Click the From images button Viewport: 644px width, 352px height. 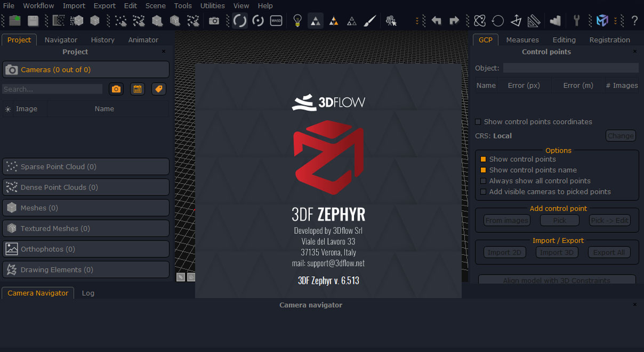point(507,220)
